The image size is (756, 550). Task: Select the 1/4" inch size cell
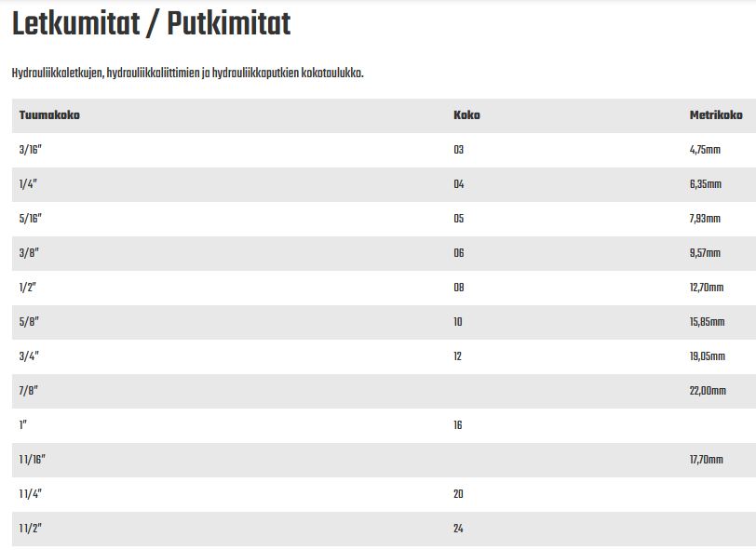point(28,184)
